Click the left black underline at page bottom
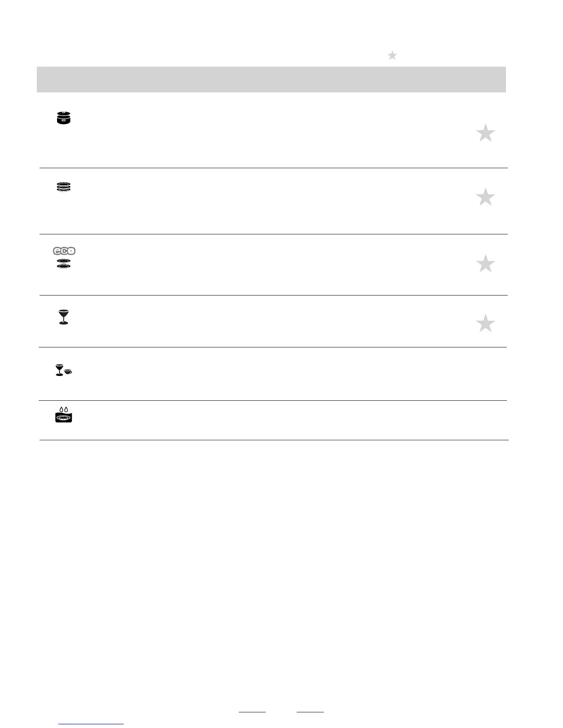 pos(252,712)
